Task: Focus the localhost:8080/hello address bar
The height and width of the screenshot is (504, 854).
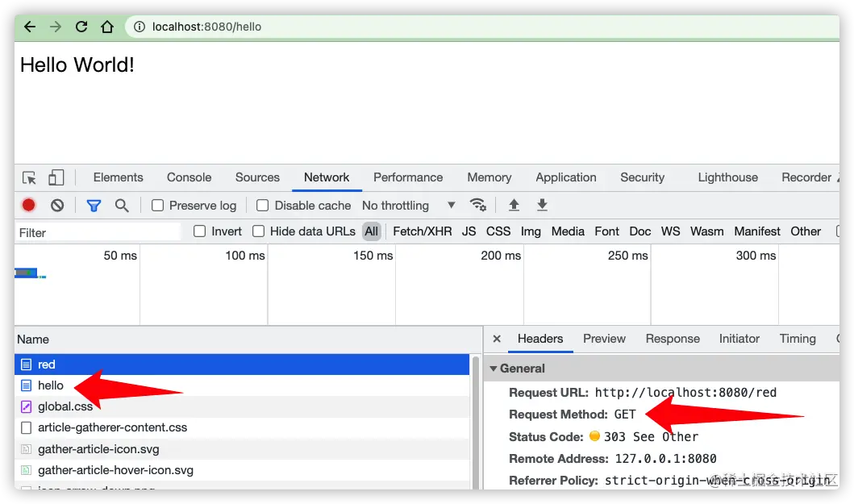Action: coord(481,27)
